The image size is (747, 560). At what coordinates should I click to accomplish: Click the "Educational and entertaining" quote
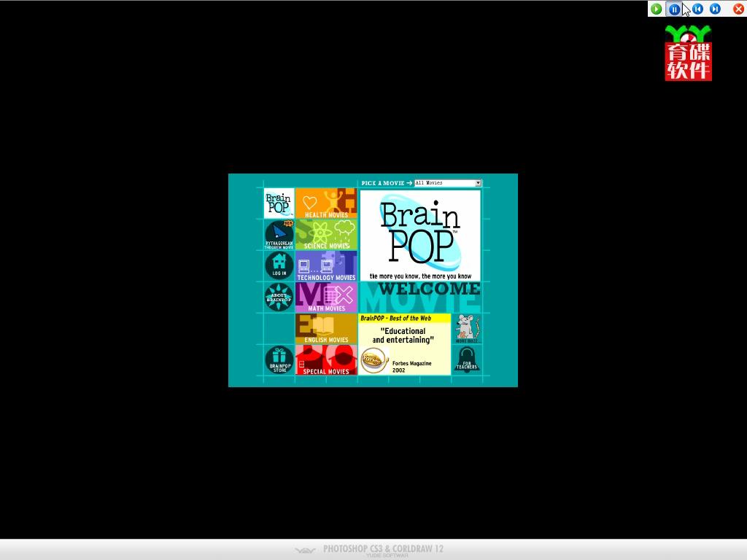(x=403, y=335)
